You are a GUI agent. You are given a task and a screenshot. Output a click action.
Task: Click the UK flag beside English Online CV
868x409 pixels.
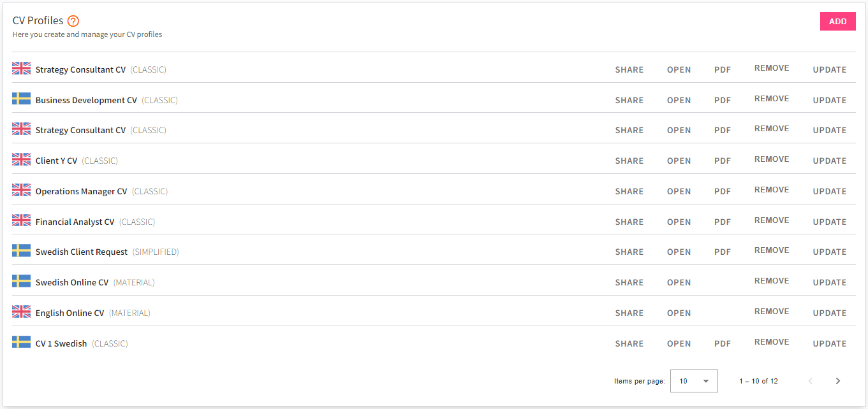pos(21,312)
